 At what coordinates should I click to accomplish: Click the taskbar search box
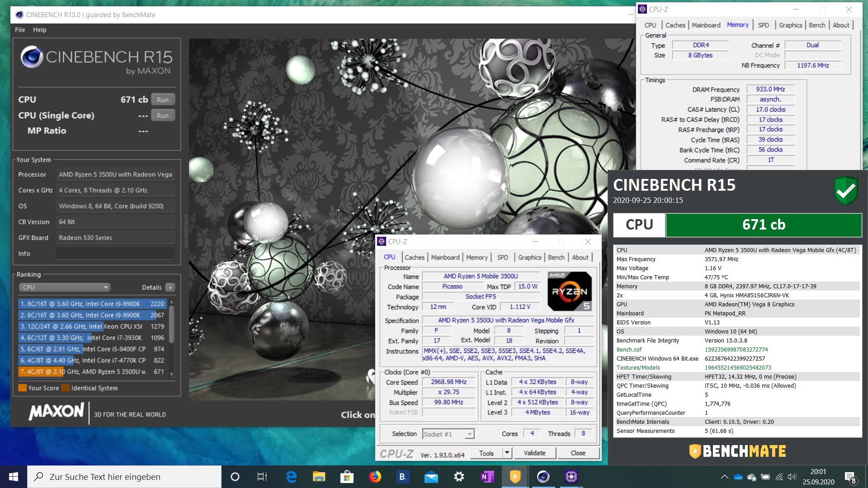124,477
